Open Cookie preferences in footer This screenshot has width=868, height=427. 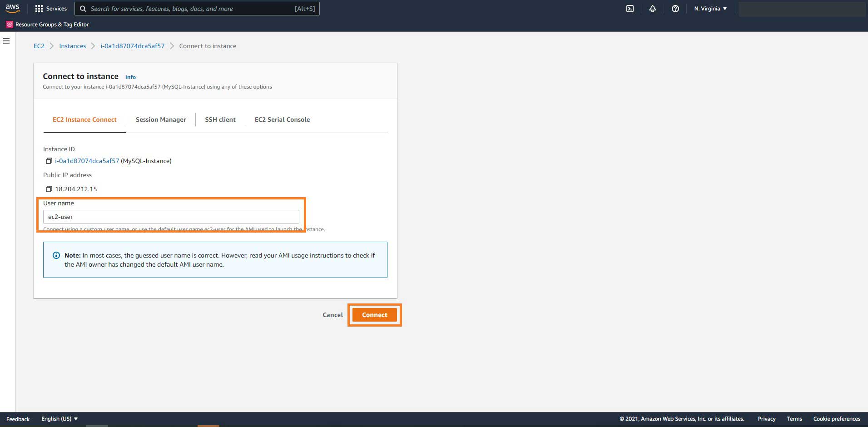pyautogui.click(x=837, y=419)
